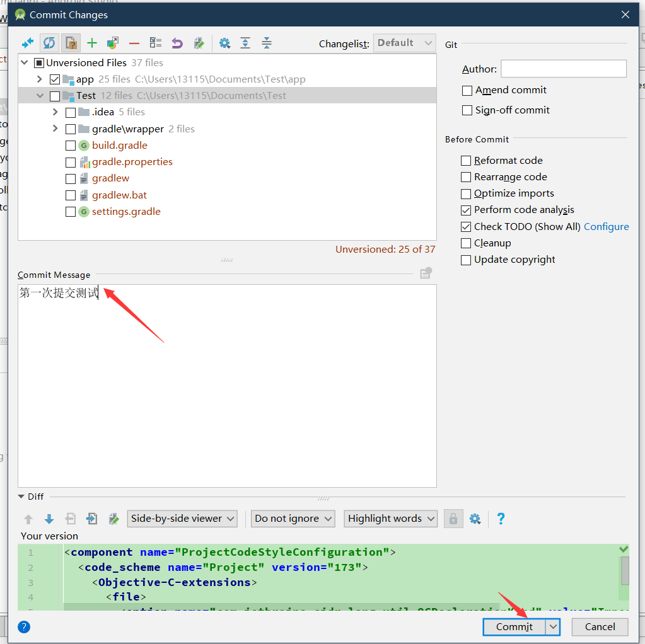
Task: Uncheck the app folder checkbox
Action: click(x=55, y=79)
